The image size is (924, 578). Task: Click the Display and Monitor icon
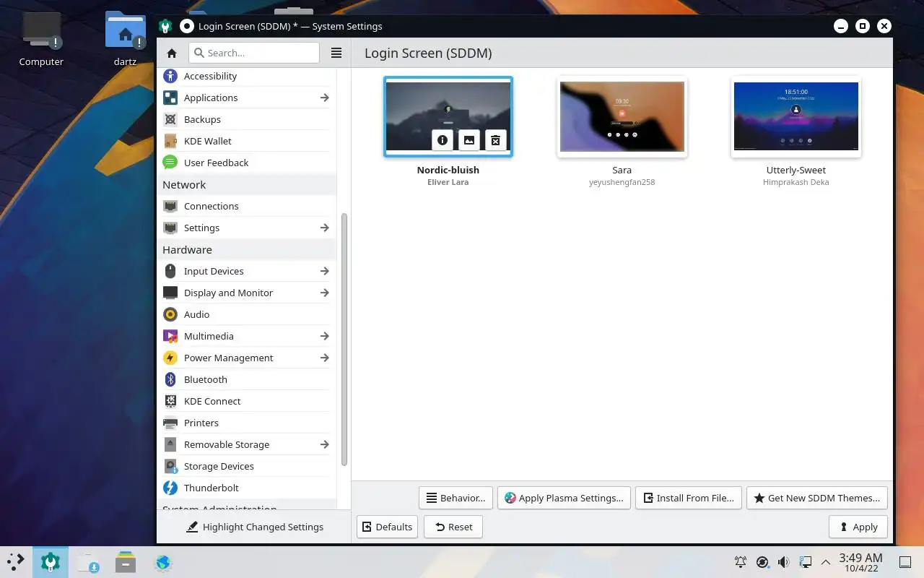coord(170,293)
